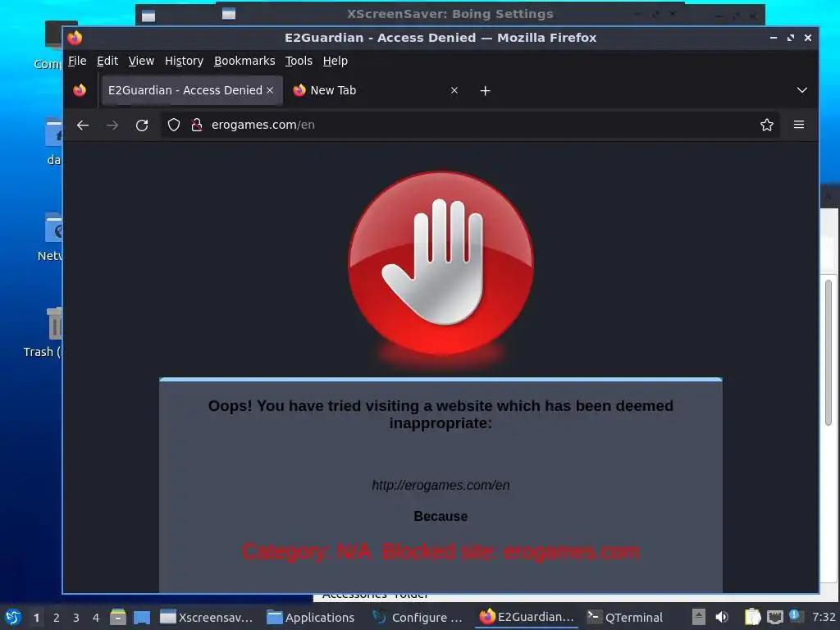This screenshot has height=630, width=840.
Task: Open the File menu
Action: pos(77,61)
